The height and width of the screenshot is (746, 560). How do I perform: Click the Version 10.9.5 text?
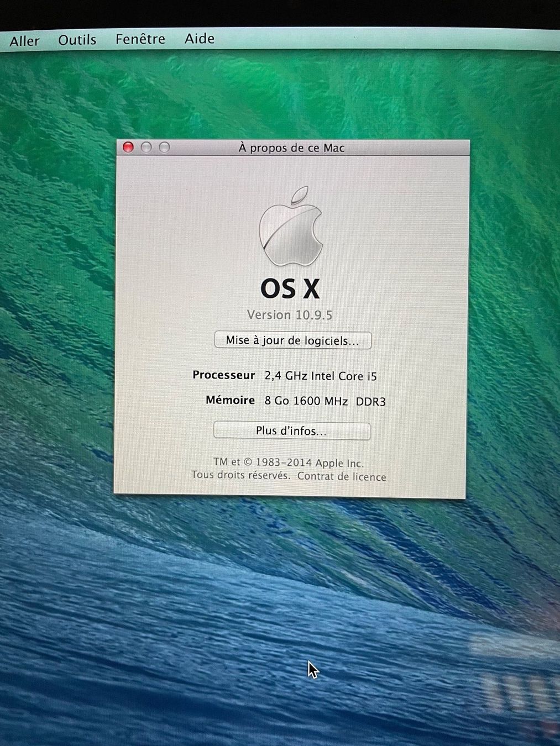290,315
